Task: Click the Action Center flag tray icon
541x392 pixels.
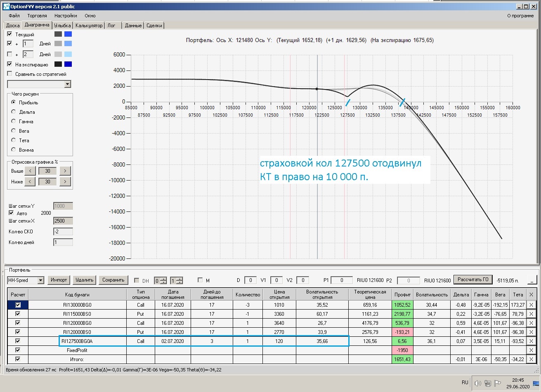Action: coord(497,383)
